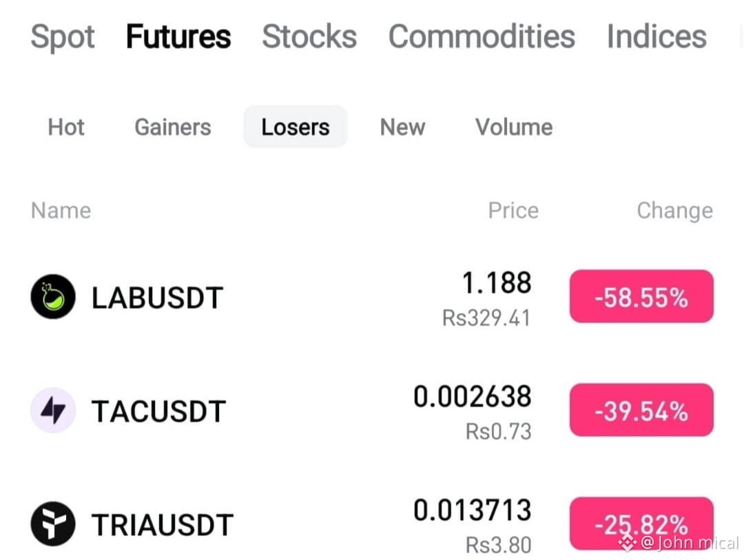This screenshot has height=560, width=744.
Task: Show the Gainers list
Action: click(173, 127)
